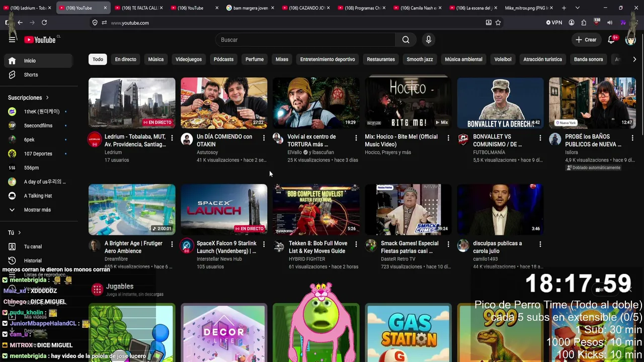Open the YouTube notifications bell
Image resolution: width=644 pixels, height=362 pixels.
[x=612, y=40]
